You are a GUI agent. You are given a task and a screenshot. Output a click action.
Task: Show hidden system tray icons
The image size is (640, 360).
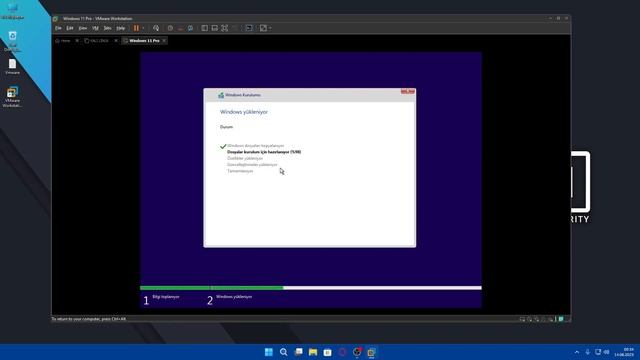577,352
